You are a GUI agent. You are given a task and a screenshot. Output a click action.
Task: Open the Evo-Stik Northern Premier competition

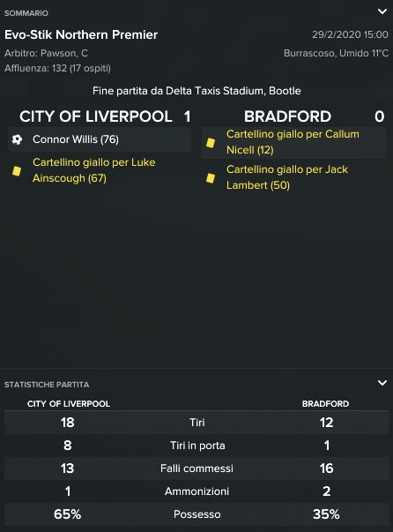point(81,34)
